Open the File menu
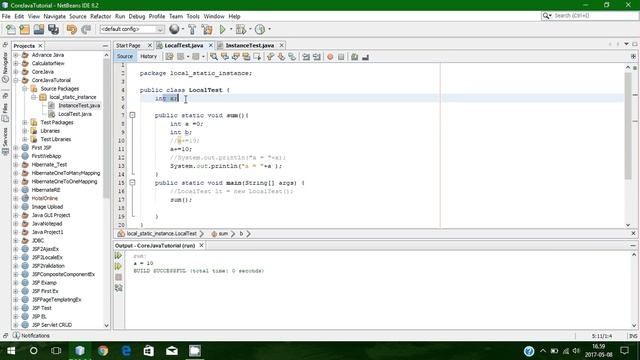The image size is (640, 360). pyautogui.click(x=6, y=16)
